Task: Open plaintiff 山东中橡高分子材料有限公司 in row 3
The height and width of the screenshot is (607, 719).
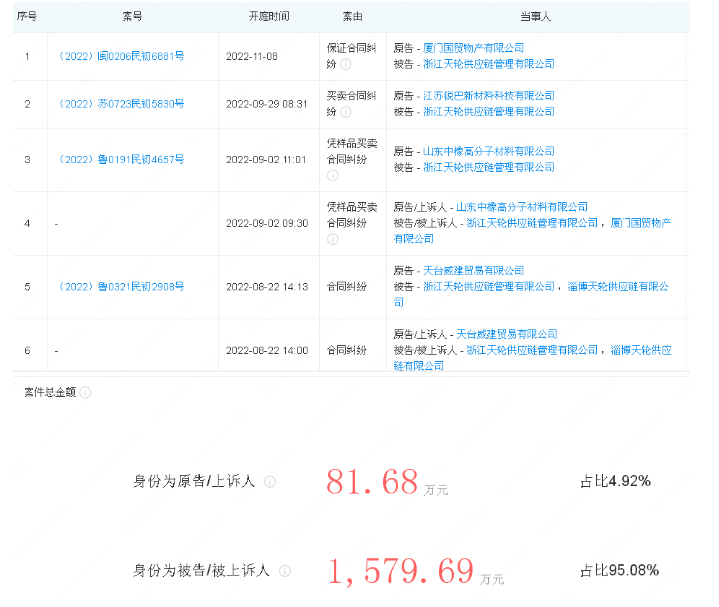Action: point(489,152)
